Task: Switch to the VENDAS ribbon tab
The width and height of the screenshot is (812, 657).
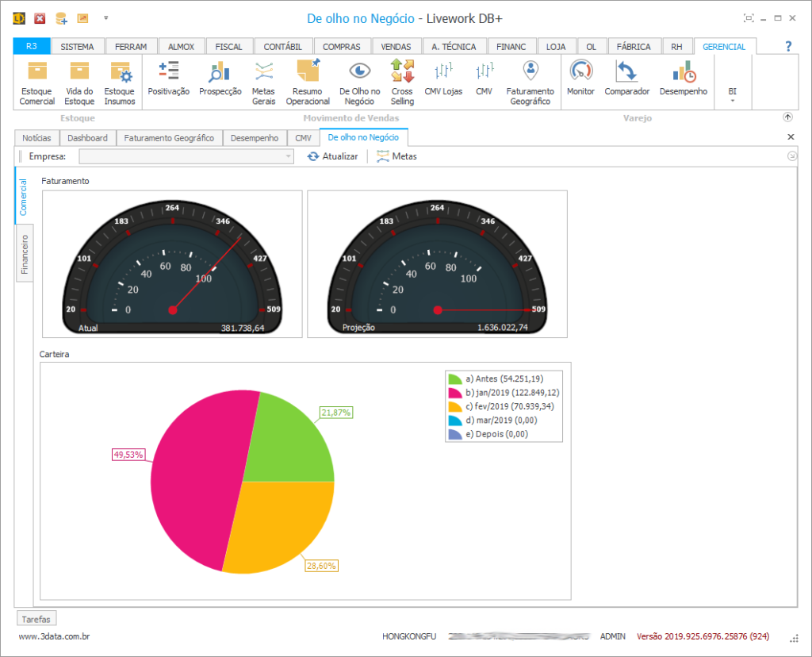Action: click(x=396, y=47)
